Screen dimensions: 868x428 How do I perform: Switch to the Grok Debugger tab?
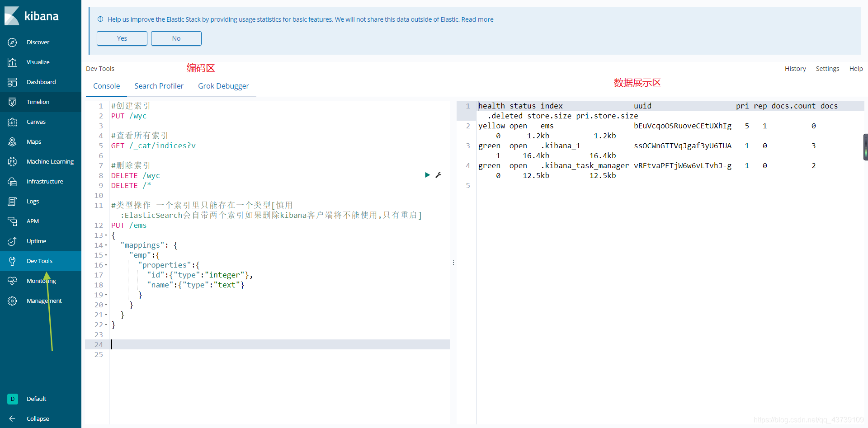(x=223, y=86)
